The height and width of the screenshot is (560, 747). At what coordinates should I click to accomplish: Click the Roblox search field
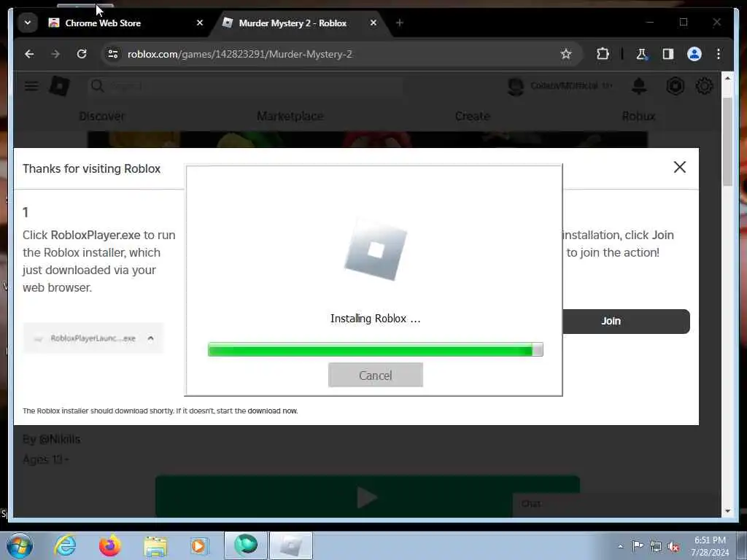click(x=245, y=86)
